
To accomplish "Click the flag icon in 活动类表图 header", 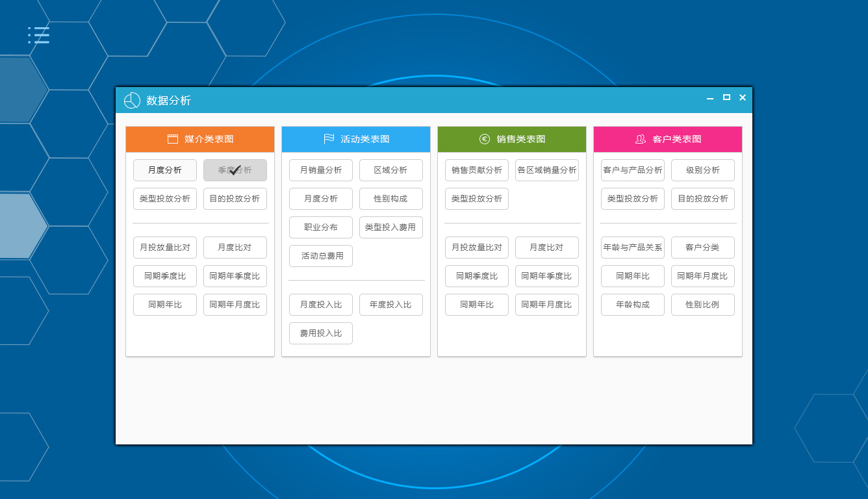I will 329,139.
